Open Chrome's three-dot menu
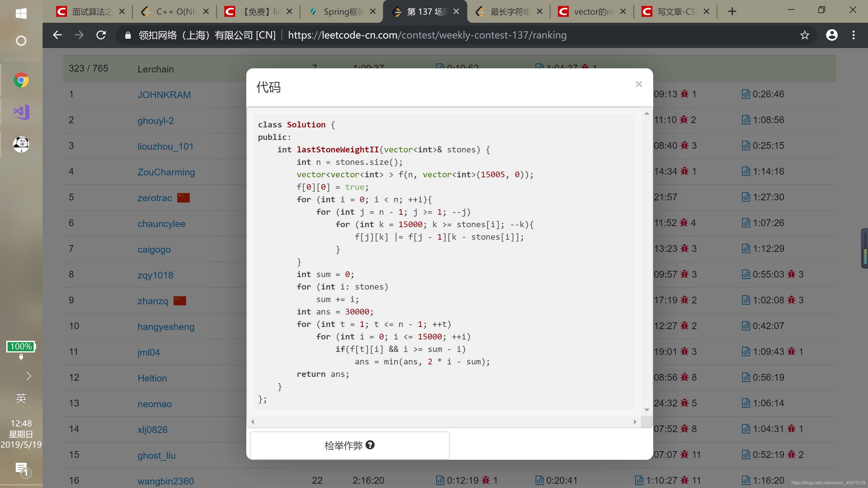 [x=854, y=35]
